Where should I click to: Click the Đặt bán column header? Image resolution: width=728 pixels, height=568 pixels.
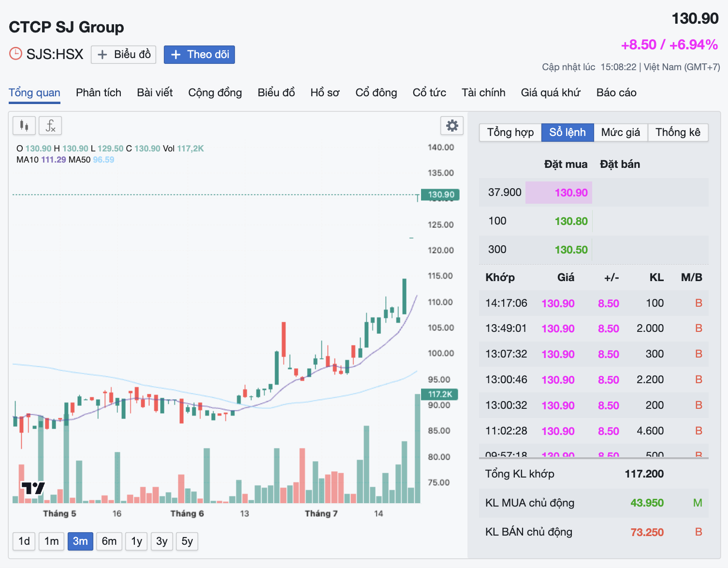pos(620,164)
